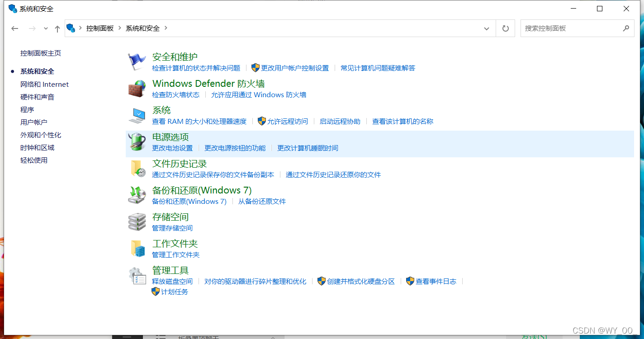
Task: Click the 工作文件夹 folder icon
Action: click(137, 248)
